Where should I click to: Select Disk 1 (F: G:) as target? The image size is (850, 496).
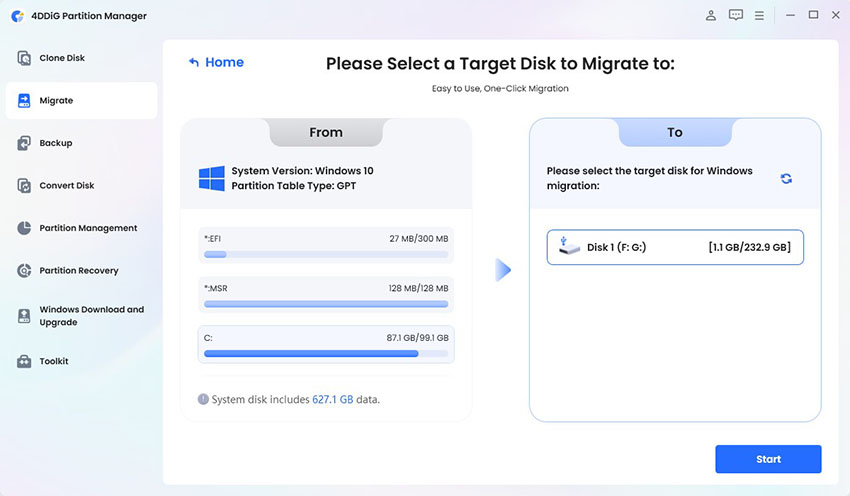[675, 247]
